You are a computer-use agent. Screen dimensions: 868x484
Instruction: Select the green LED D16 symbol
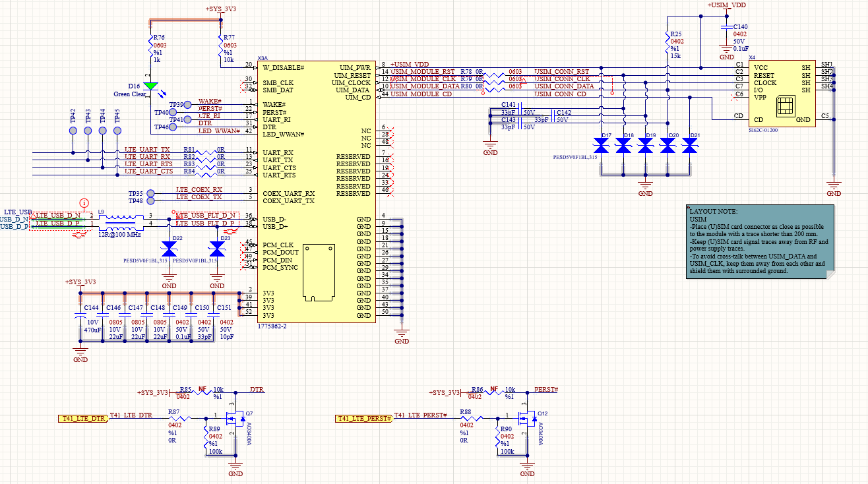point(151,86)
